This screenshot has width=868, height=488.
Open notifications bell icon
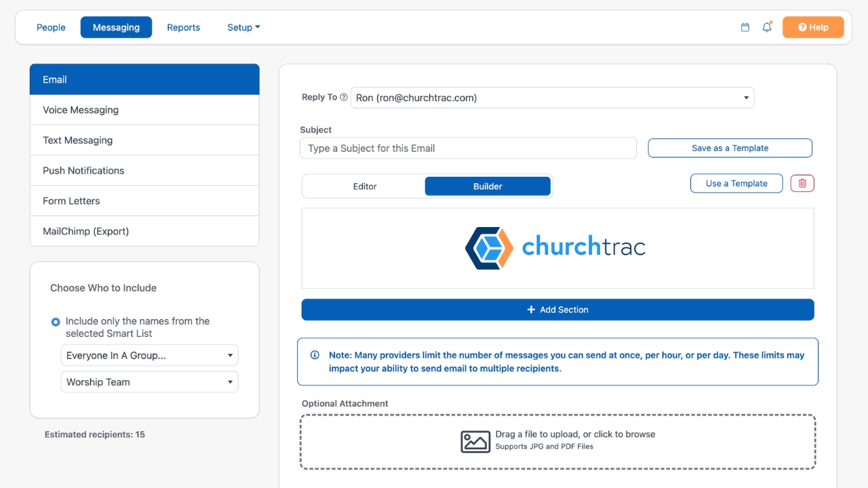(x=767, y=27)
